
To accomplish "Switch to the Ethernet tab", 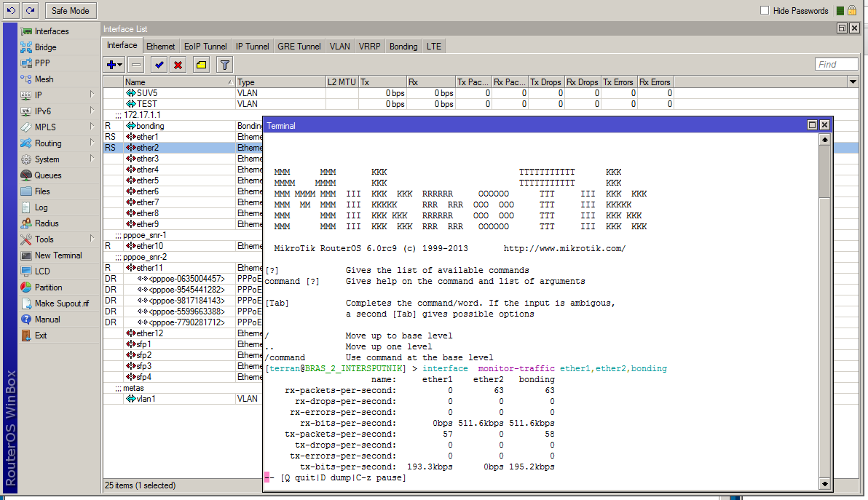I will click(160, 47).
